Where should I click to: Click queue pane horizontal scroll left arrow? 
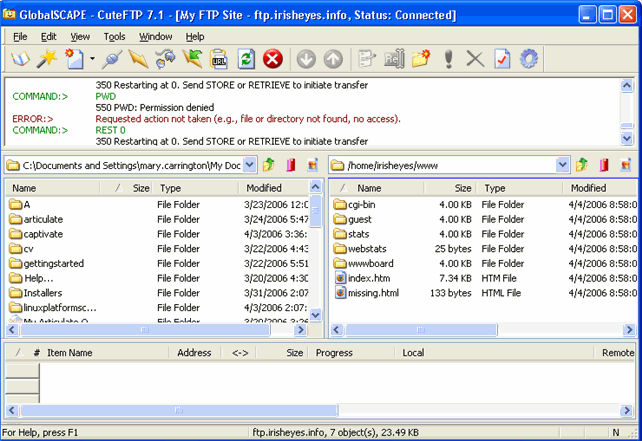pyautogui.click(x=11, y=410)
